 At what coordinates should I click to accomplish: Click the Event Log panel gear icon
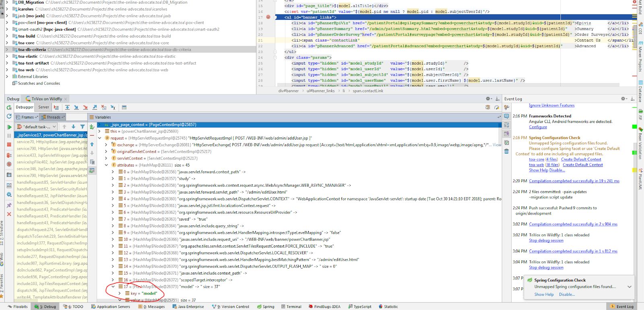[x=623, y=99]
